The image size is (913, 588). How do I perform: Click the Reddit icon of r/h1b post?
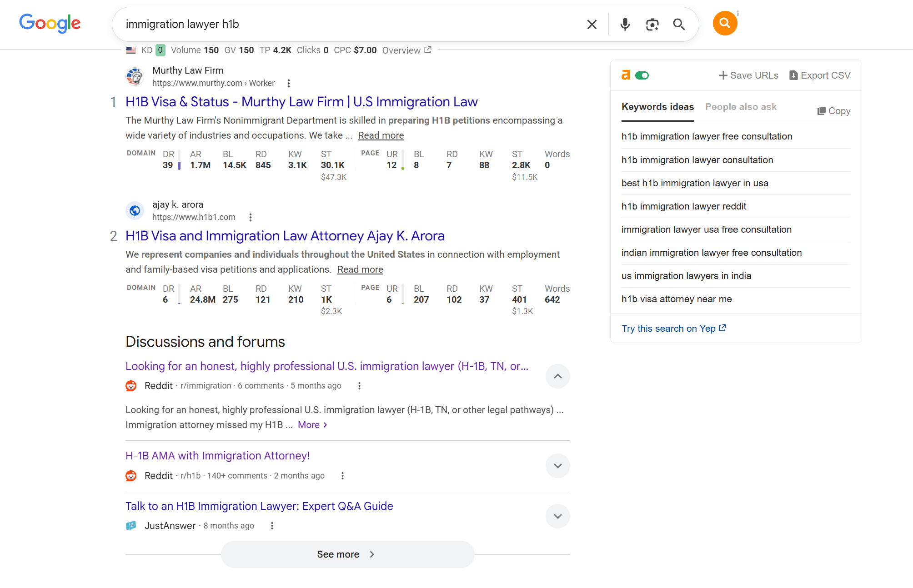131,476
